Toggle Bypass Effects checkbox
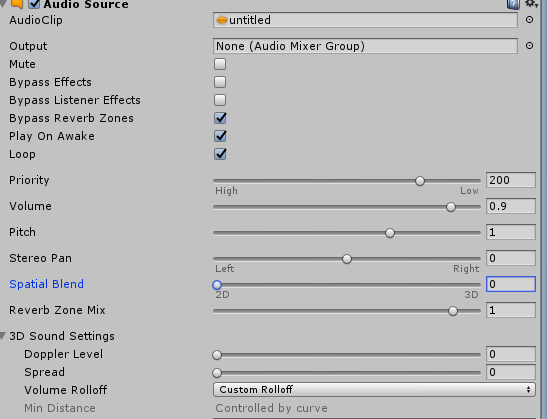 click(220, 82)
